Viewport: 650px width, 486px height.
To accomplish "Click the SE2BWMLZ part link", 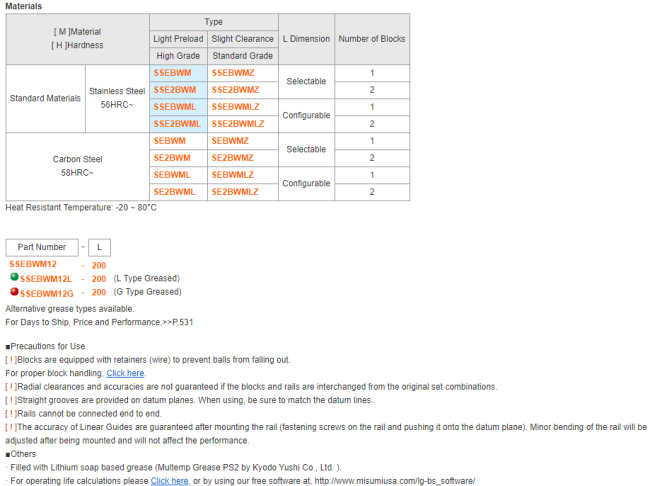I will coord(235,192).
